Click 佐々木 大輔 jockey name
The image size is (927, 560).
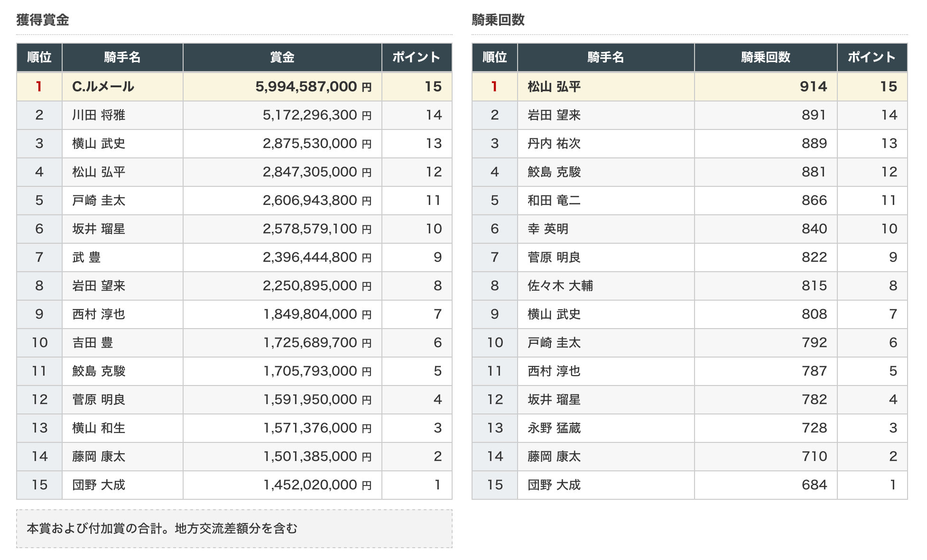pos(560,285)
